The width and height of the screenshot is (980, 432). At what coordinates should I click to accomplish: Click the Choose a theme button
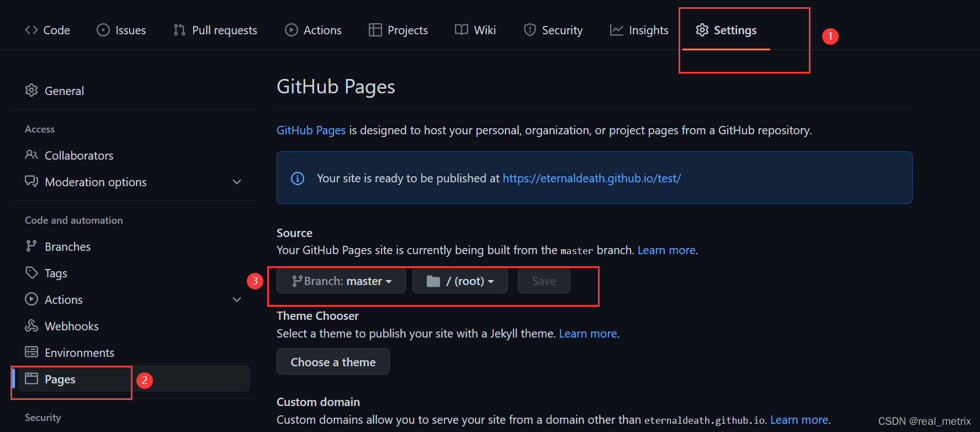coord(333,361)
